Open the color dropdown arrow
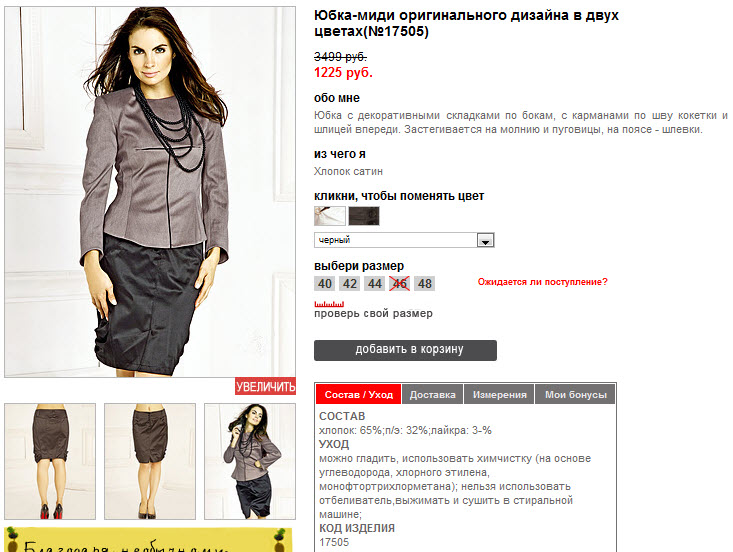The height and width of the screenshot is (552, 733). click(x=485, y=240)
